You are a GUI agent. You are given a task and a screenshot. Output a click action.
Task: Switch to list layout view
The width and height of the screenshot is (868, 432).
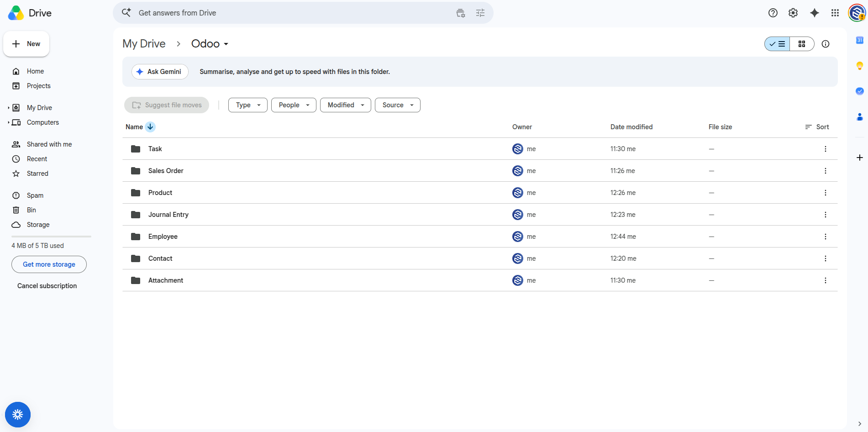pyautogui.click(x=777, y=44)
